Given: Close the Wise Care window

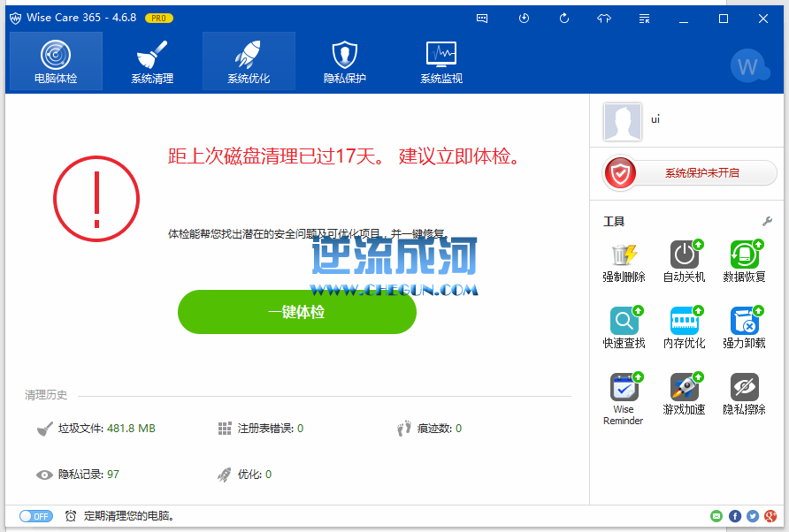Looking at the screenshot, I should 763,19.
